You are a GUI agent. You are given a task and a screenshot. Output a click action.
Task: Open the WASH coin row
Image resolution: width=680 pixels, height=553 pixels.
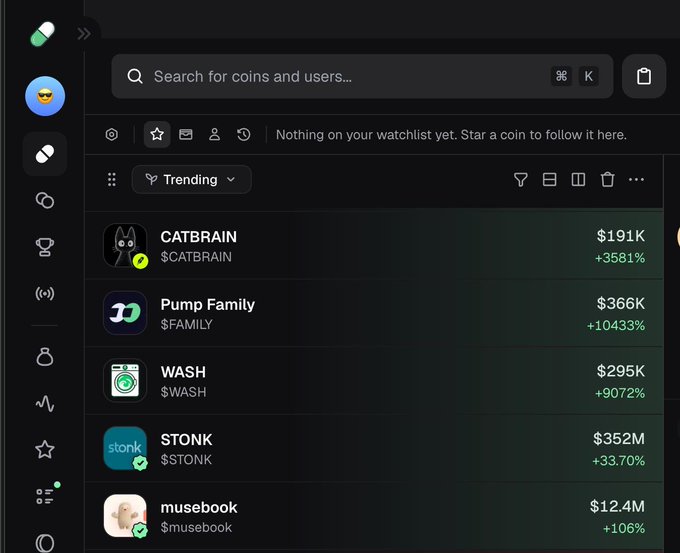(x=374, y=381)
